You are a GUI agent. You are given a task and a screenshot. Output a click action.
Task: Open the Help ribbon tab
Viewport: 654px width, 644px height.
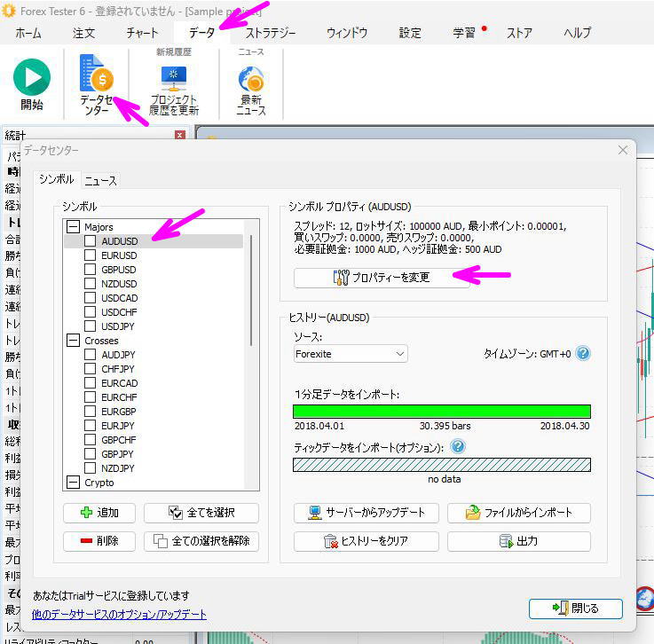[578, 33]
